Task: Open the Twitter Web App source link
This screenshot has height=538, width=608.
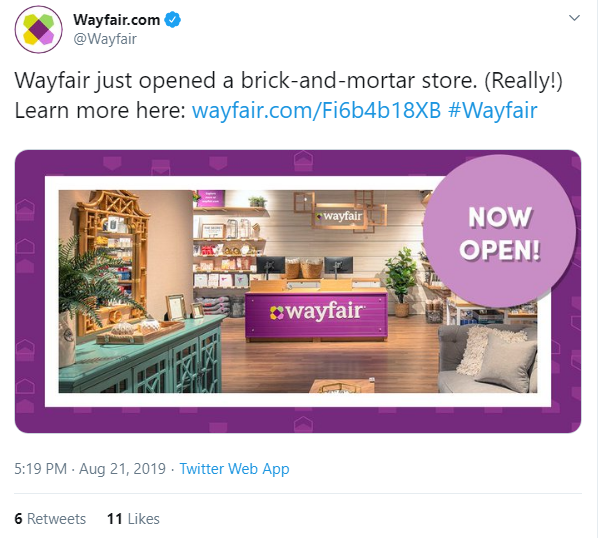Action: click(234, 469)
